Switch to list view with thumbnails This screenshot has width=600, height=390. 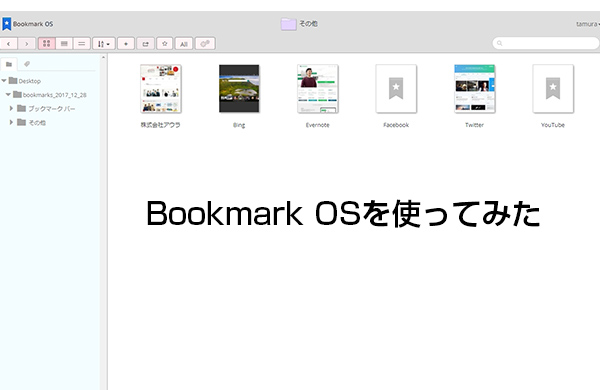pyautogui.click(x=64, y=44)
